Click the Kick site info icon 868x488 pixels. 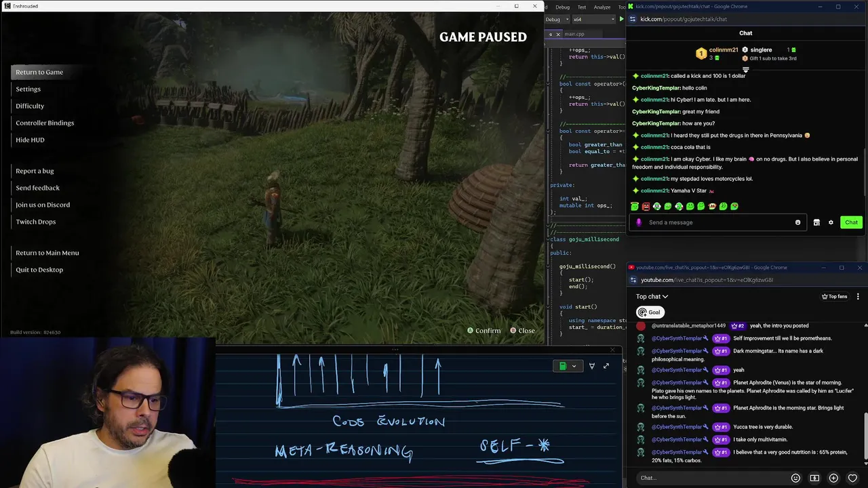click(x=633, y=19)
